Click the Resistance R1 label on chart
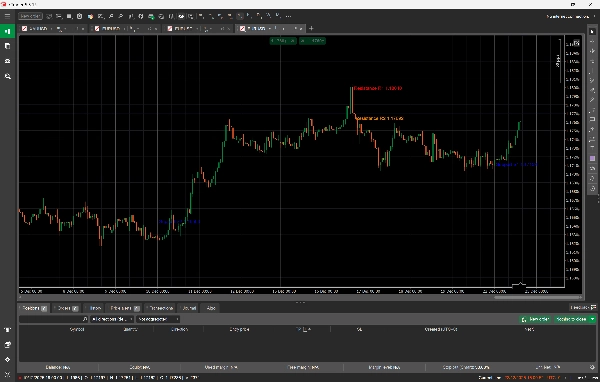600x382 pixels. 378,88
